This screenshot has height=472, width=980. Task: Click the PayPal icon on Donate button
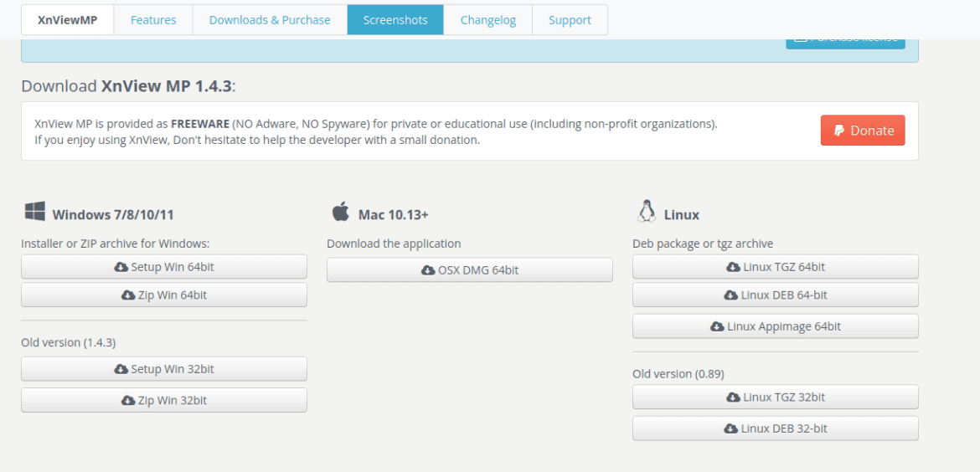[839, 131]
